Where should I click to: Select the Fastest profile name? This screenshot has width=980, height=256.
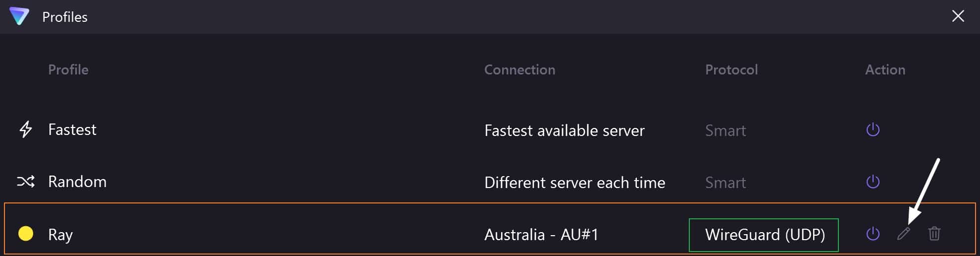72,129
